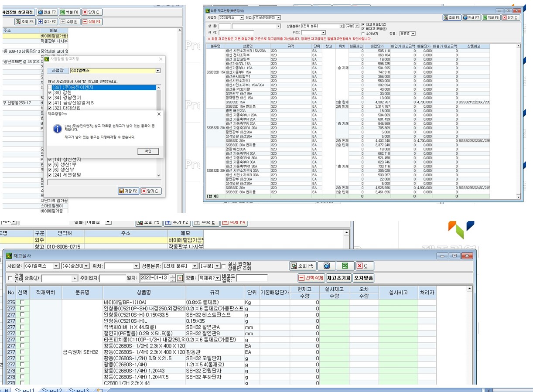Toggle the [38] 감천 warehouse checkbox

tap(50, 92)
